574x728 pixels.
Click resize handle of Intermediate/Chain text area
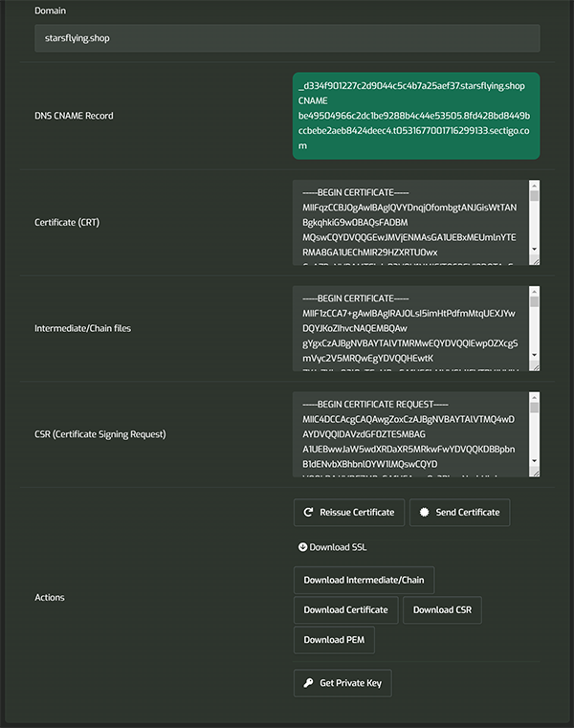pyautogui.click(x=536, y=367)
